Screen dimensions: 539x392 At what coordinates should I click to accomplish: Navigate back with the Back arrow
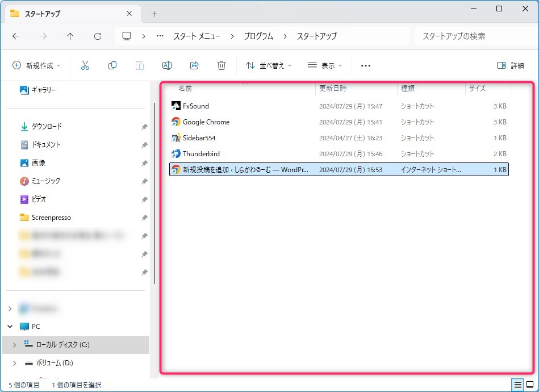coord(16,36)
